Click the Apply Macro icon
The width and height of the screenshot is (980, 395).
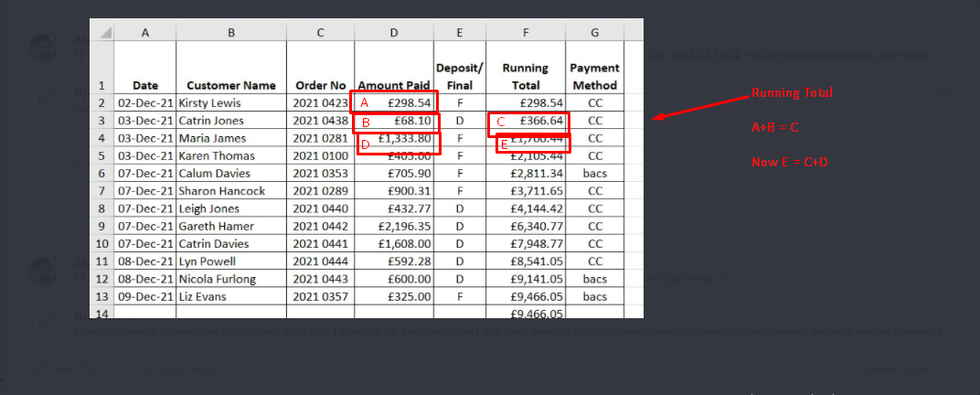point(38,368)
